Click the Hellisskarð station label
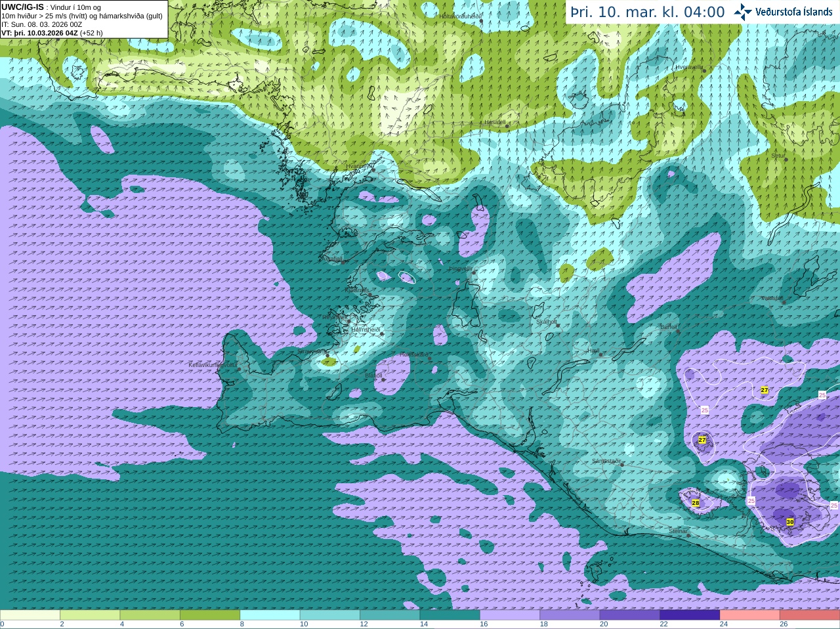Screen dimensions: 840x629 414,355
